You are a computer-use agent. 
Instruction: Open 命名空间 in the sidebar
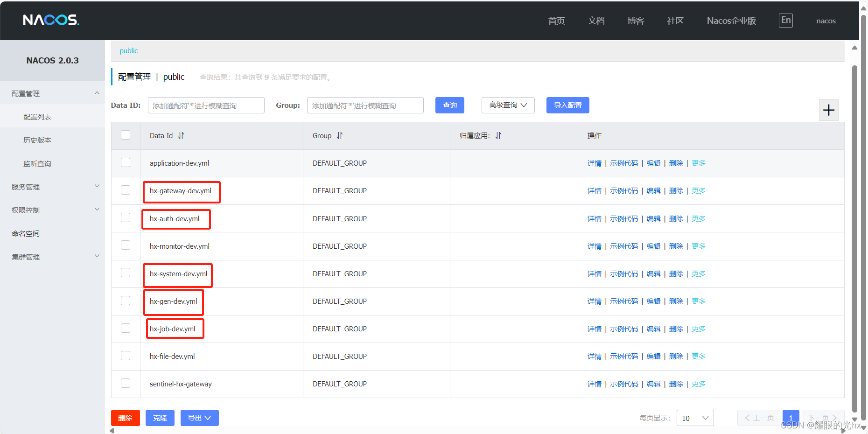click(52, 233)
